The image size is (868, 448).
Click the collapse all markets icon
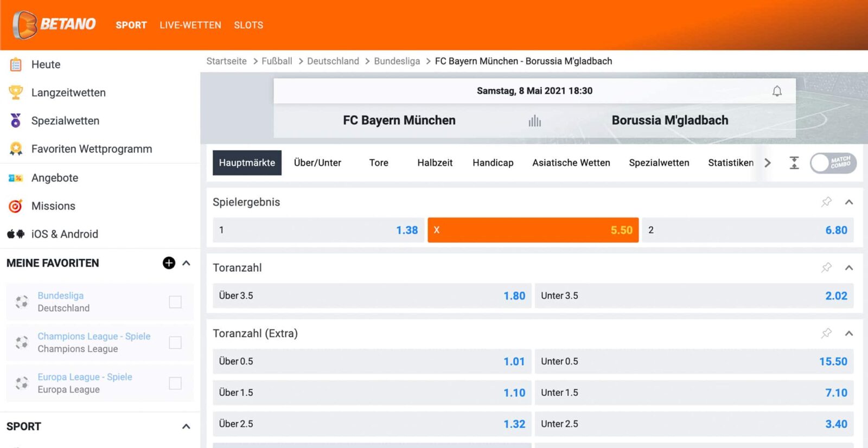(794, 163)
